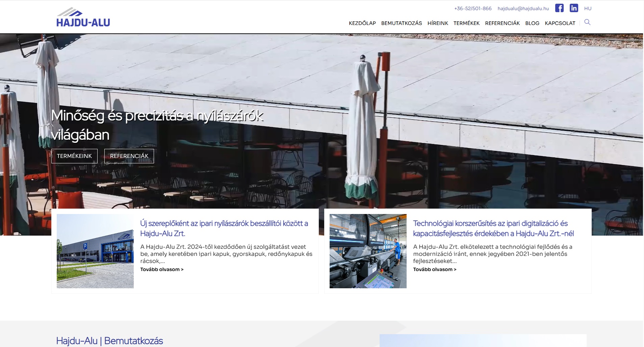Open the factory machine article thumbnail

368,251
